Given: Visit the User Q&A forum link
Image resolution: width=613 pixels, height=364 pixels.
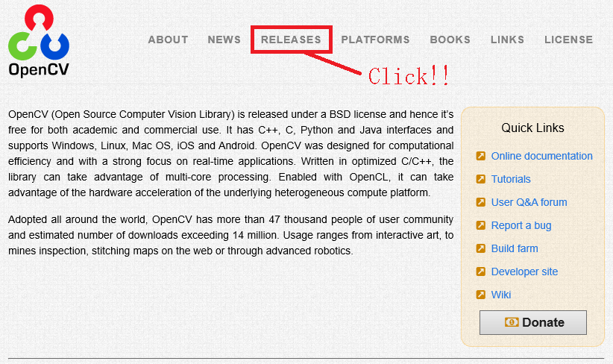Looking at the screenshot, I should click(x=529, y=202).
